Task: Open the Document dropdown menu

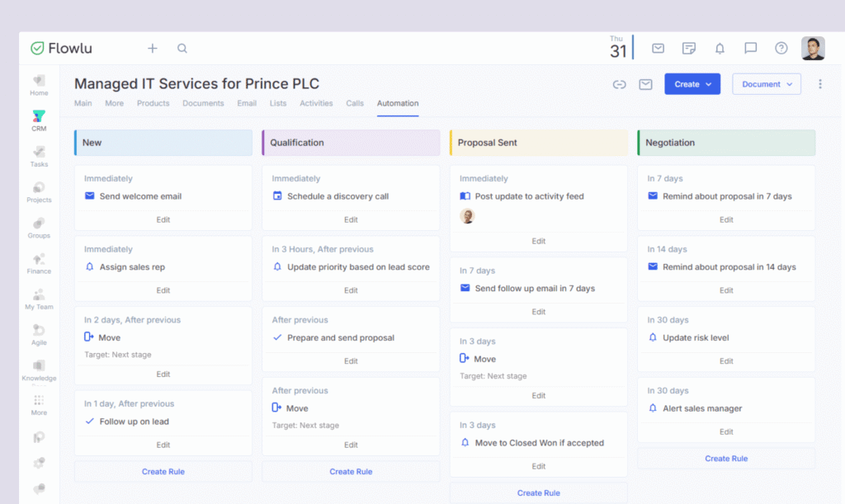Action: pos(766,83)
